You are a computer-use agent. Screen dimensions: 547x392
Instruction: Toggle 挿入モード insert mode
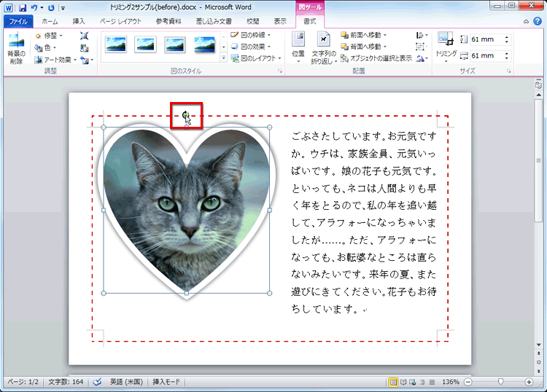[x=166, y=382]
